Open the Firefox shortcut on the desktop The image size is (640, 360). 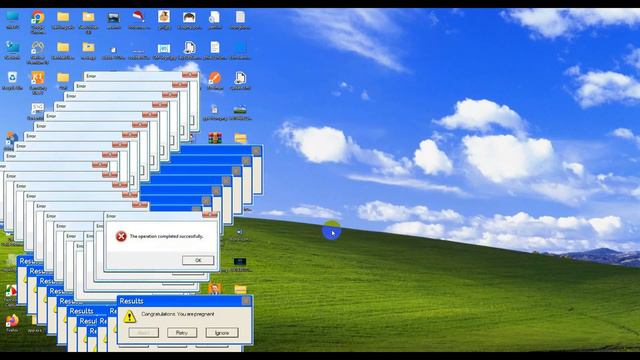[x=12, y=320]
